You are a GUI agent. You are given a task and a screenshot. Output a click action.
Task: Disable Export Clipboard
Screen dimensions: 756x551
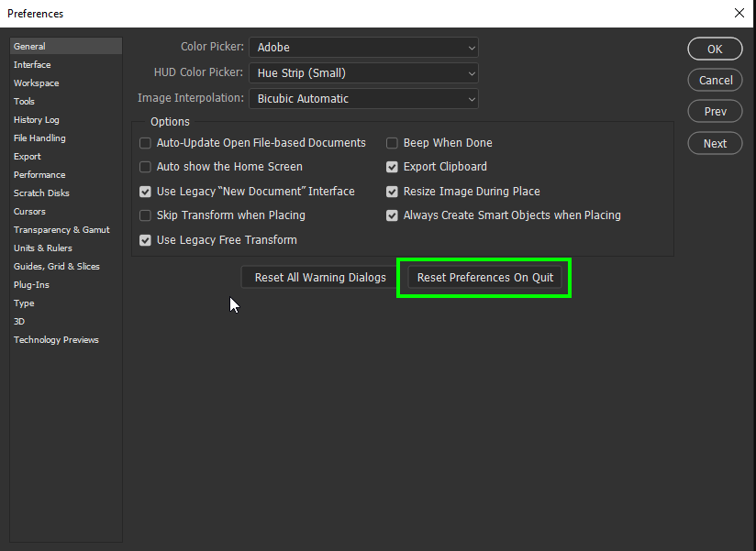pyautogui.click(x=392, y=167)
